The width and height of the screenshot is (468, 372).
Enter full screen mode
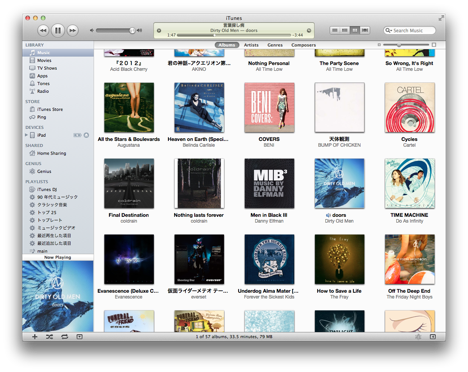(441, 18)
